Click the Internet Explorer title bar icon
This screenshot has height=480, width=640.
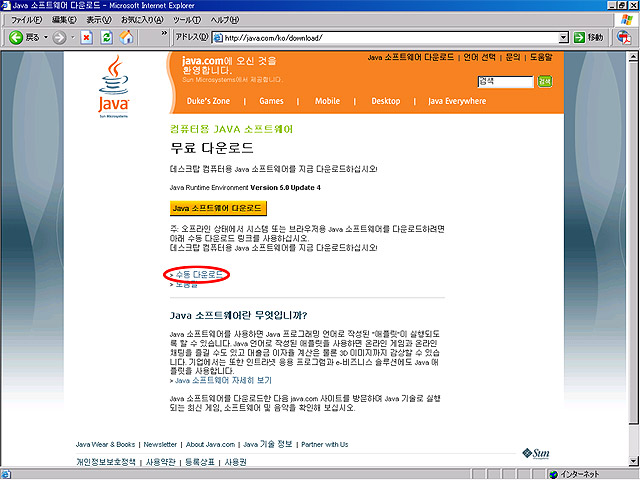point(6,5)
